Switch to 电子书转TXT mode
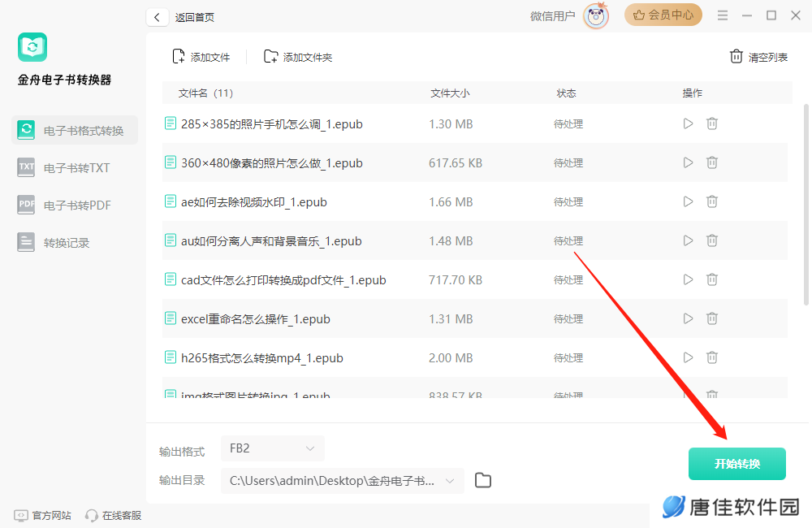 tap(63, 168)
